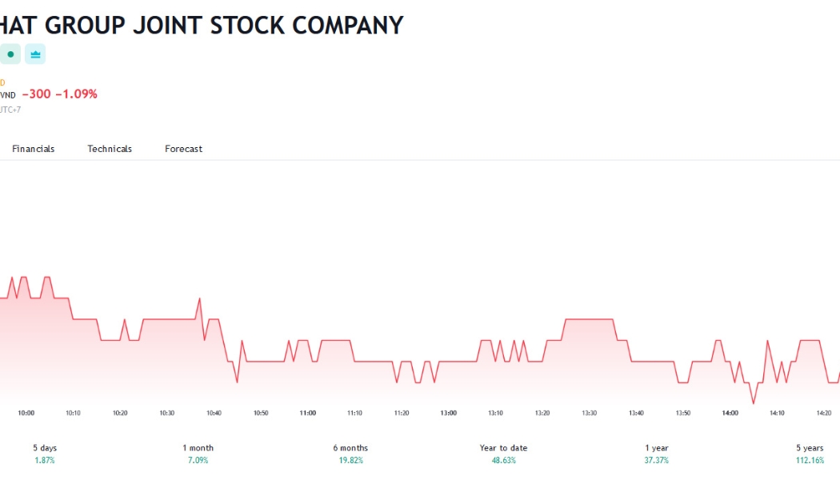Click the 13:00 time axis label
Viewport: 840px width, 504px height.
[448, 413]
